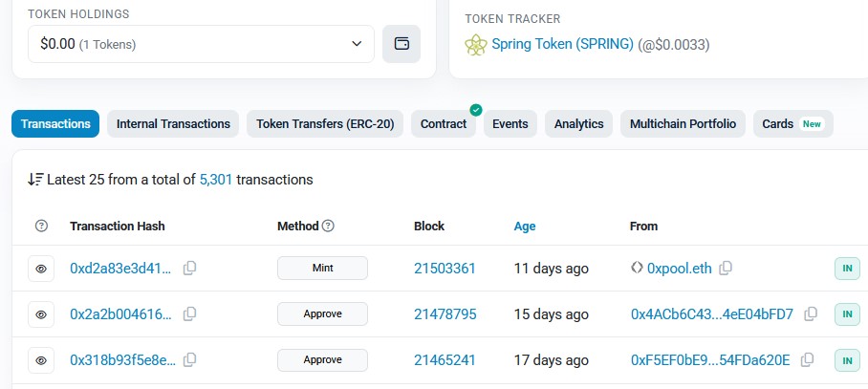
Task: Switch to the Internal Transactions tab
Action: (x=173, y=124)
